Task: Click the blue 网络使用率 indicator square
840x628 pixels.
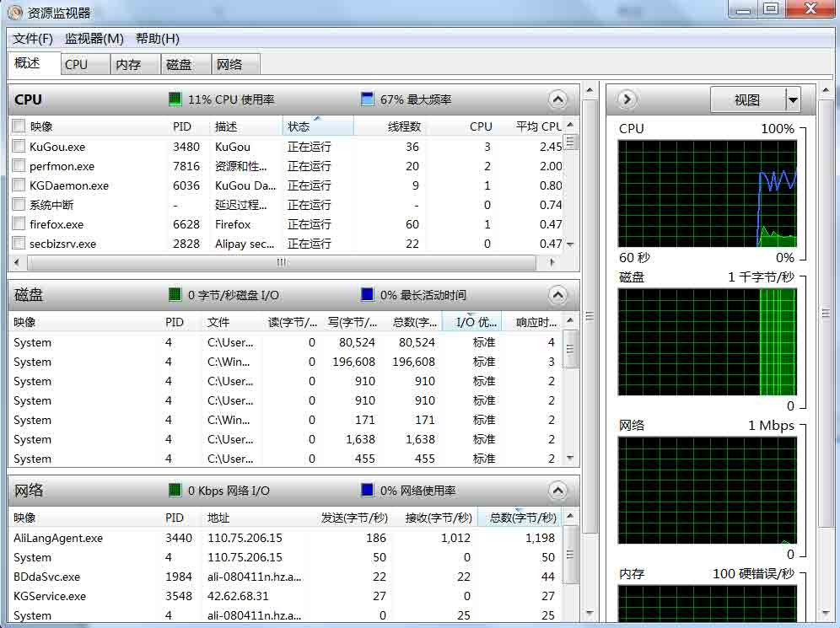Action: [x=367, y=491]
